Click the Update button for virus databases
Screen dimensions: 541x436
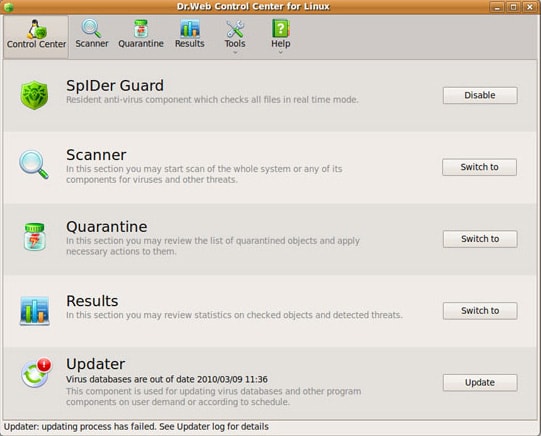pyautogui.click(x=480, y=383)
